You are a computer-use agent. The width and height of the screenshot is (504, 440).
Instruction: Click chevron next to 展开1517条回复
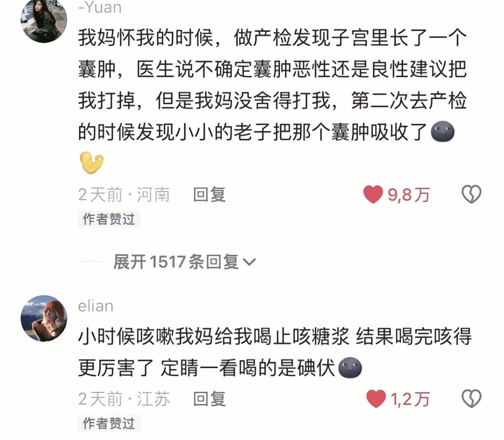250,262
